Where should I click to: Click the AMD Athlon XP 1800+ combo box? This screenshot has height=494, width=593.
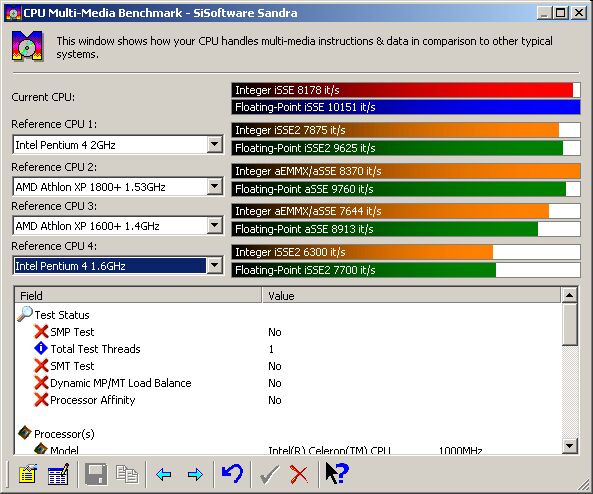(118, 186)
